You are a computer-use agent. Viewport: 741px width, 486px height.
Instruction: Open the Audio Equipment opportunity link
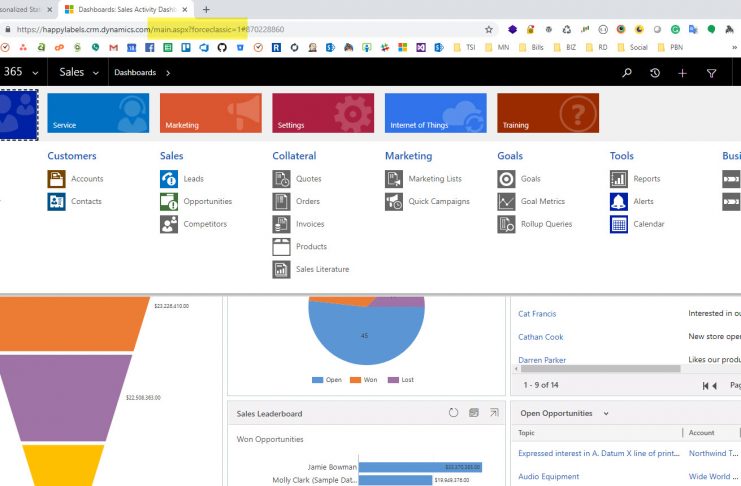(x=548, y=476)
